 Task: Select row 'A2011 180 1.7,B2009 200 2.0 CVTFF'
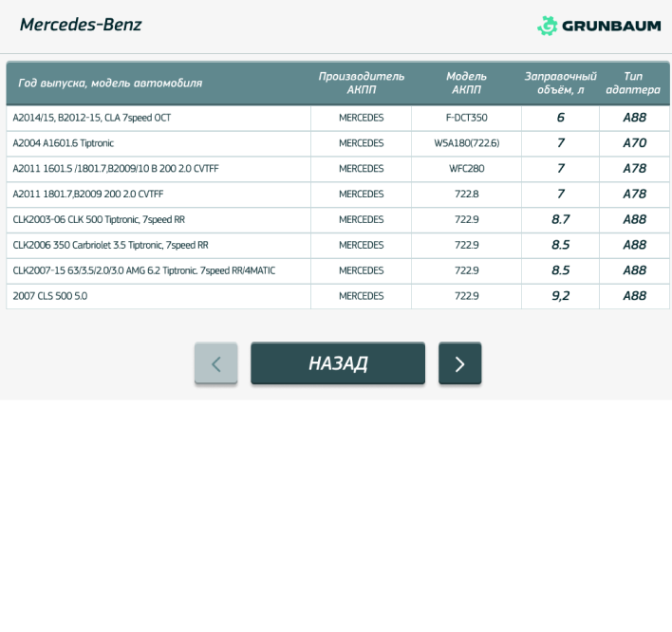(x=338, y=195)
